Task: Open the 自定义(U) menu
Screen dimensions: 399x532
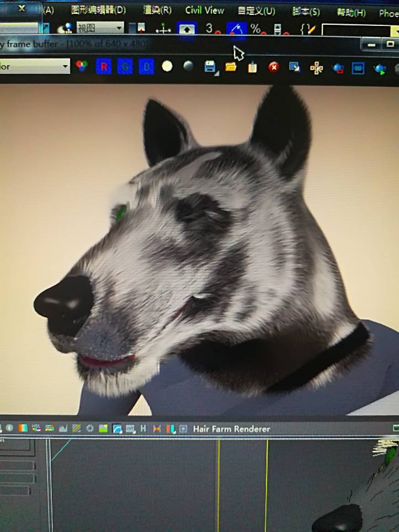Action: [x=256, y=11]
